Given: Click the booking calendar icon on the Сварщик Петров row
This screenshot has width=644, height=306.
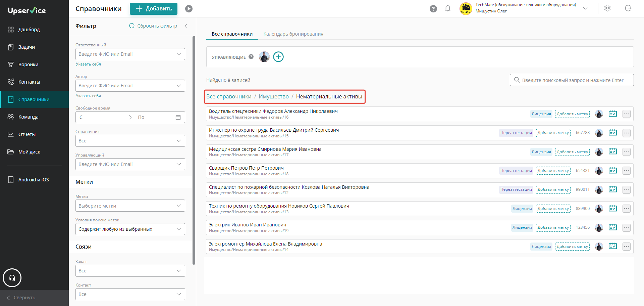Looking at the screenshot, I should (613, 171).
